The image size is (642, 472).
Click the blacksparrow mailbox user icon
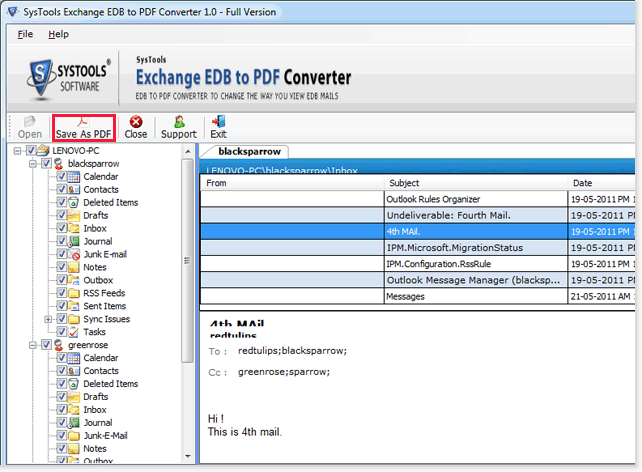[59, 164]
